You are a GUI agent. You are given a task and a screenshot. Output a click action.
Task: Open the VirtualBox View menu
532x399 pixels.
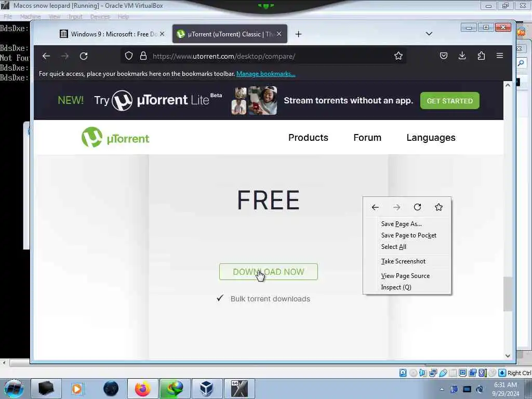(54, 17)
